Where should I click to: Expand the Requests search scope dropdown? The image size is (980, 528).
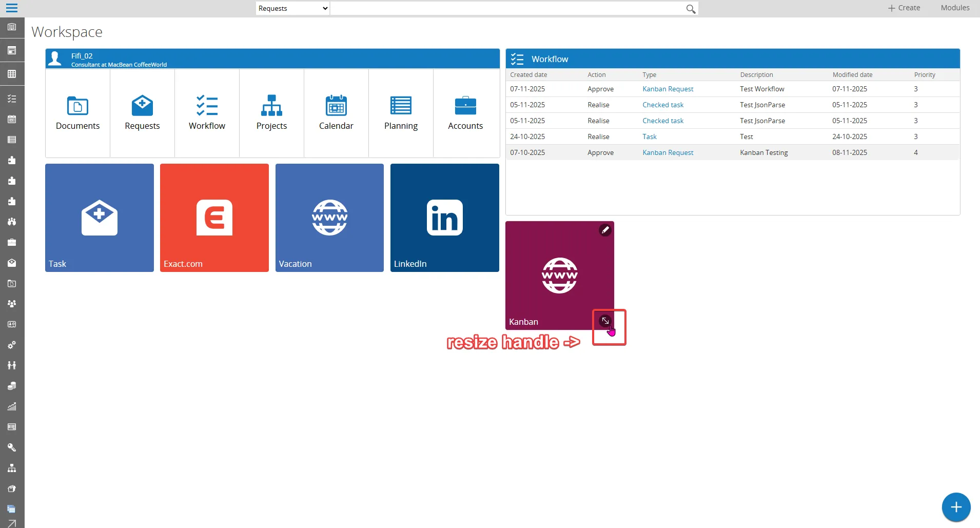click(292, 9)
